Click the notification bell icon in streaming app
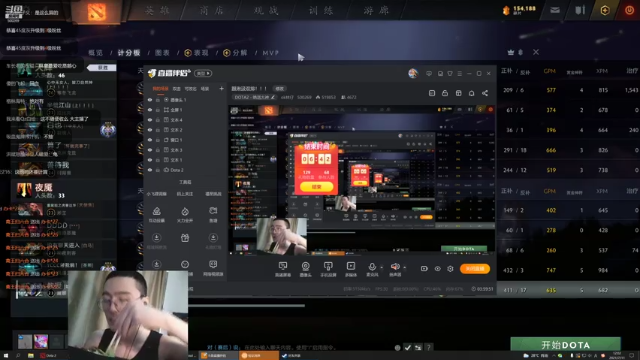The image size is (640, 360). click(471, 93)
